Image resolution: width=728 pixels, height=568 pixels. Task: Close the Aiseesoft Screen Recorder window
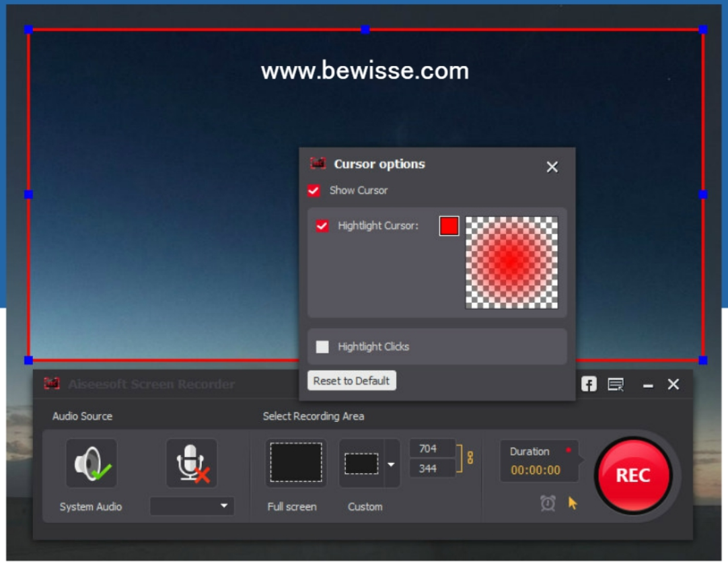674,384
